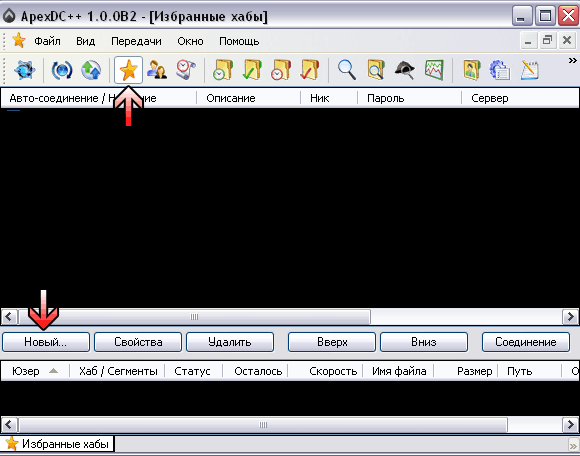This screenshot has height=456, width=580.
Task: Click the ApexDC++ title bar application icon
Action: pos(9,16)
